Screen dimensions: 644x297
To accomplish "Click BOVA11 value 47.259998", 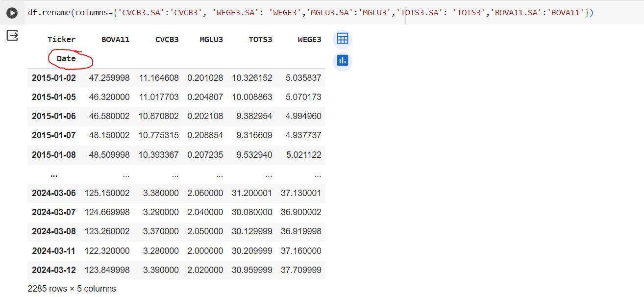I will [109, 78].
